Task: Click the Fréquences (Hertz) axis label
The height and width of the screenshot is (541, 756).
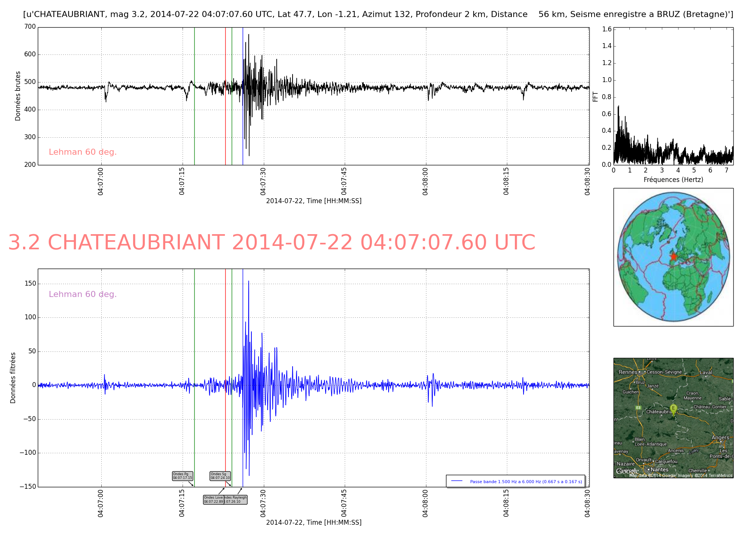Action: click(673, 180)
